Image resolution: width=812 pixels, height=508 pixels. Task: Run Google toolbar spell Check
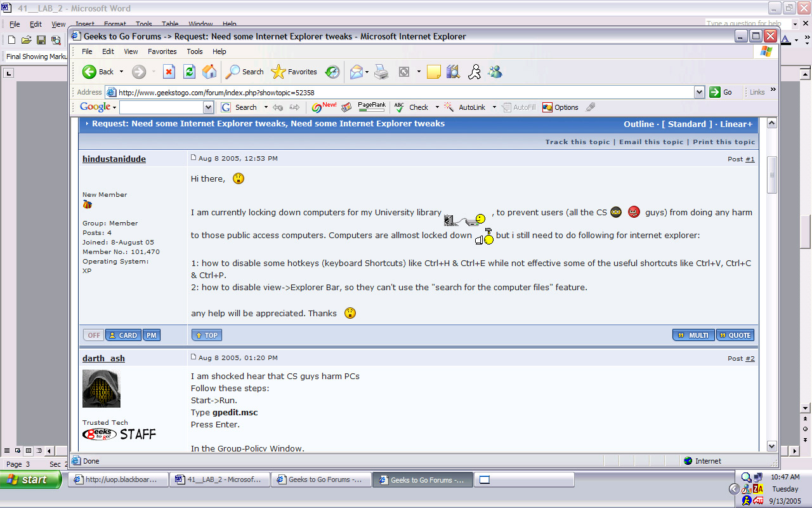pyautogui.click(x=411, y=107)
